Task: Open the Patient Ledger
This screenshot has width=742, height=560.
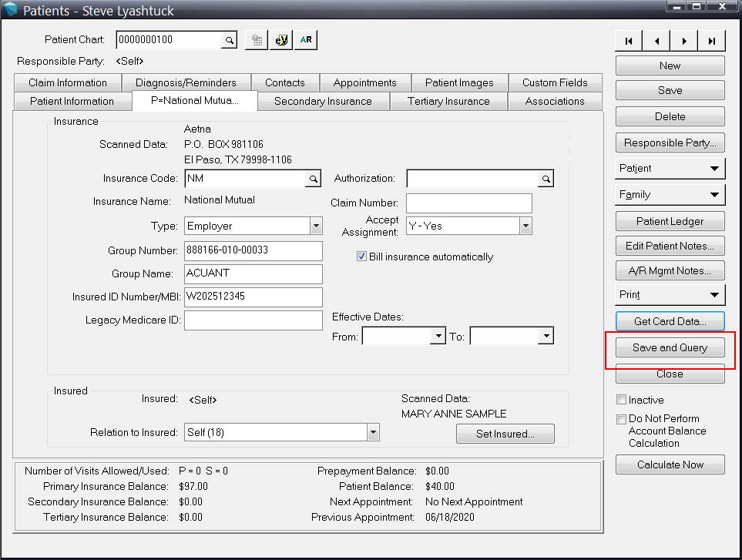Action: coord(670,221)
